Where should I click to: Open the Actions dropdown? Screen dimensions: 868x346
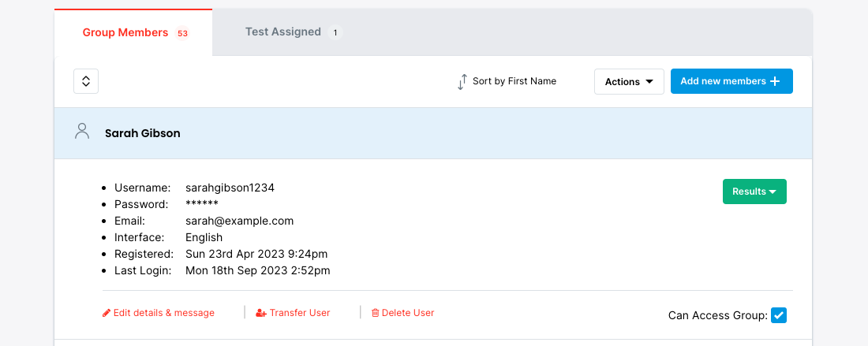pos(629,82)
